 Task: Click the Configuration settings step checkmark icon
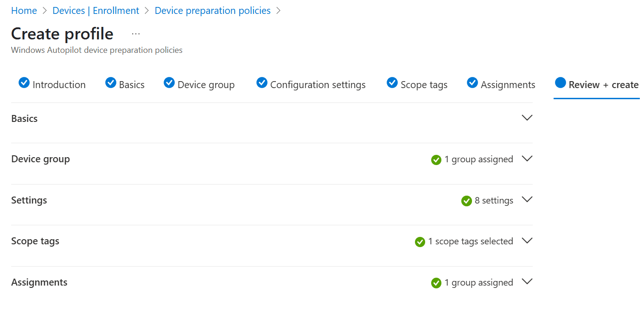point(262,83)
